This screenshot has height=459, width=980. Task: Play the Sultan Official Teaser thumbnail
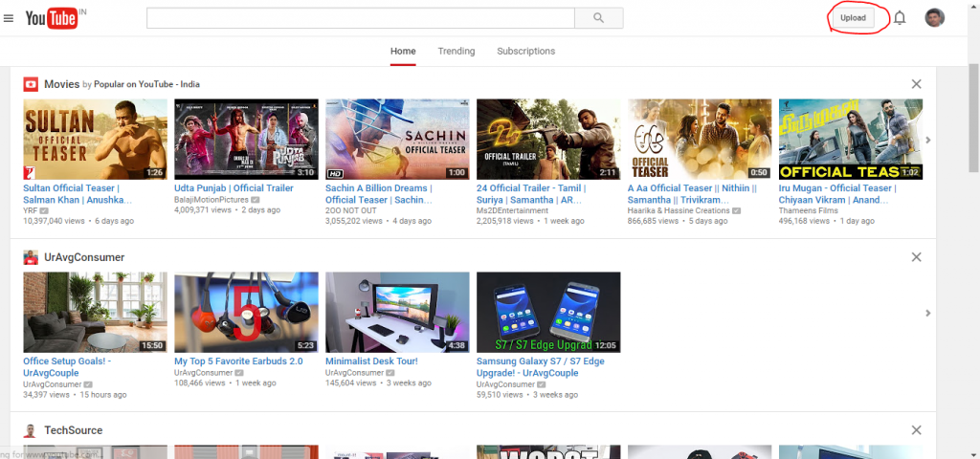click(95, 140)
